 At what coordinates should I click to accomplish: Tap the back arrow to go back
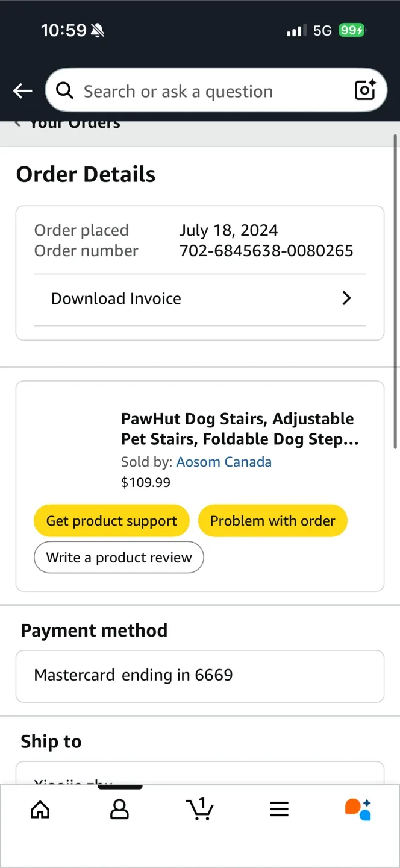tap(22, 90)
